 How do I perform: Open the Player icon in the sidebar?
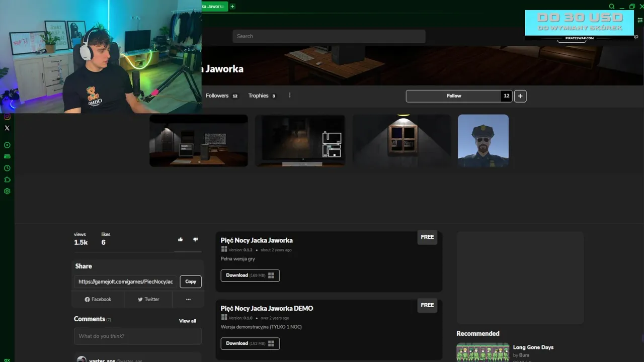pyautogui.click(x=7, y=145)
